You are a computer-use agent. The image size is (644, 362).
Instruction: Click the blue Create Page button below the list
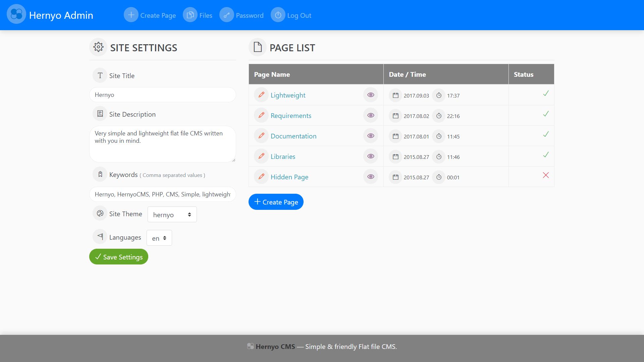[x=276, y=202]
